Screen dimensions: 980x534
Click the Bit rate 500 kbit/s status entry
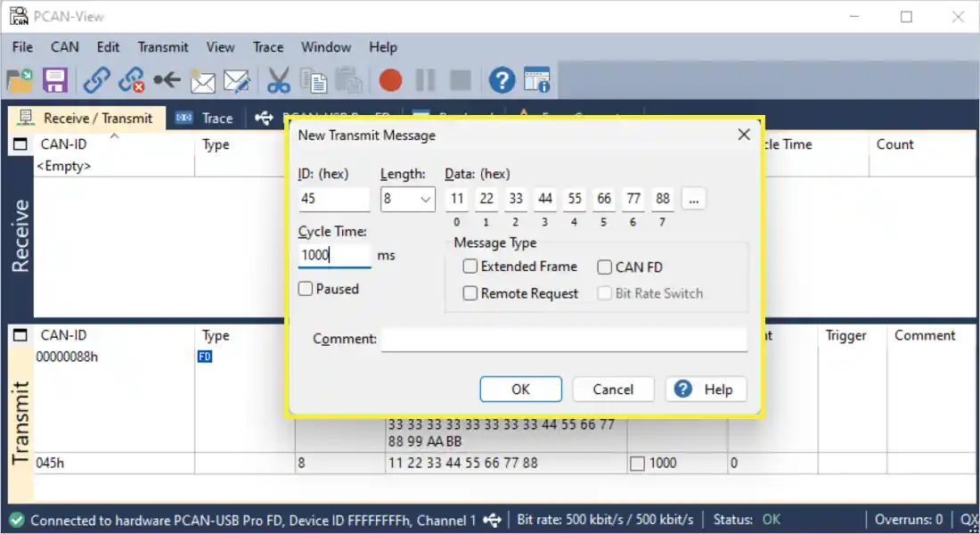coord(605,520)
